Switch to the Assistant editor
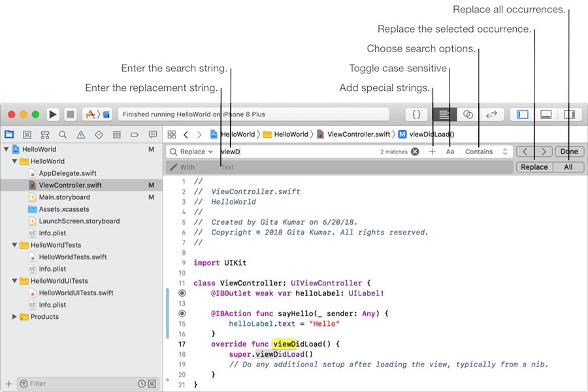The height and width of the screenshot is (392, 588). tap(468, 114)
